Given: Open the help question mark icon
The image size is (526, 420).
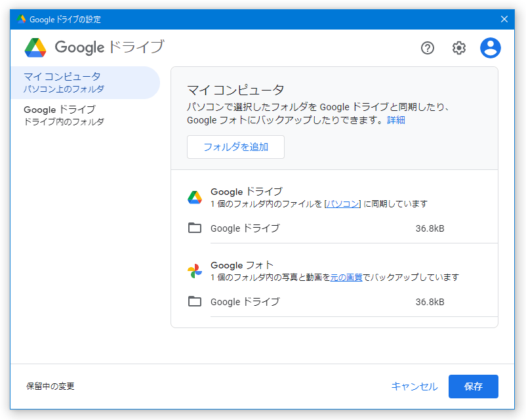Looking at the screenshot, I should (x=428, y=48).
